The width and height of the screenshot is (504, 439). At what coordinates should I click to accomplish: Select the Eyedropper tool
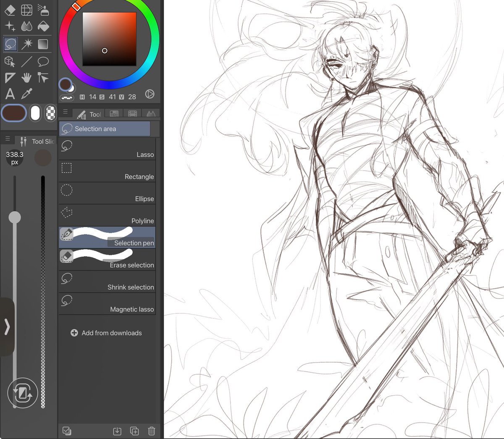pyautogui.click(x=26, y=94)
